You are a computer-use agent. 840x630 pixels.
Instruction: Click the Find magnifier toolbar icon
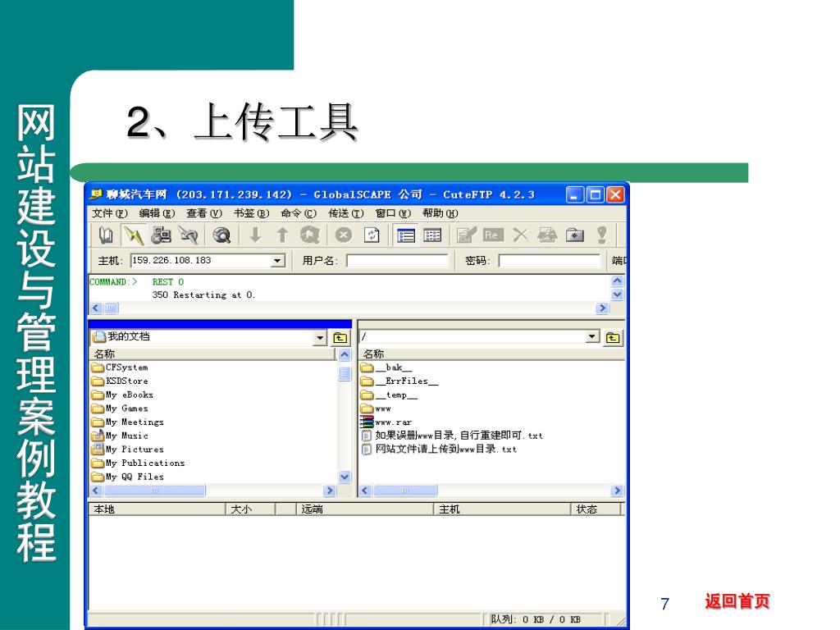tap(221, 235)
